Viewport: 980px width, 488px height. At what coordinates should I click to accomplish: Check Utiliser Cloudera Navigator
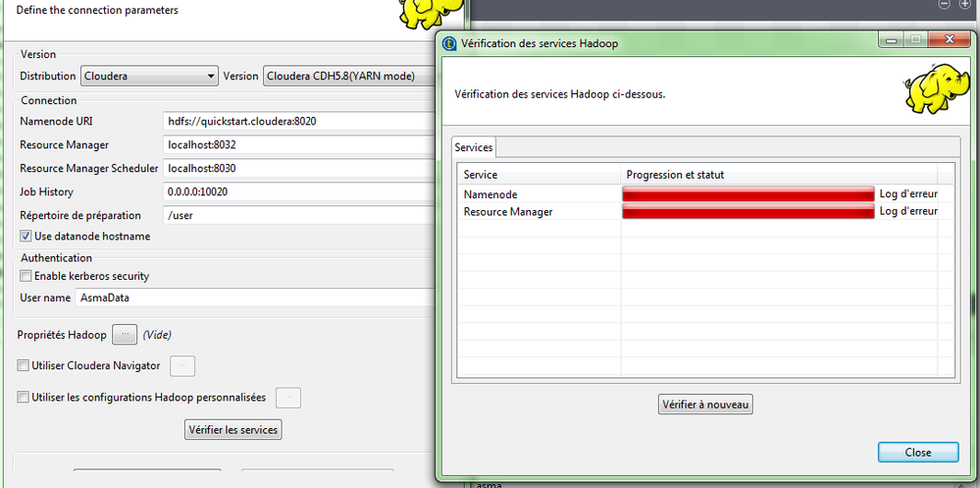click(24, 366)
